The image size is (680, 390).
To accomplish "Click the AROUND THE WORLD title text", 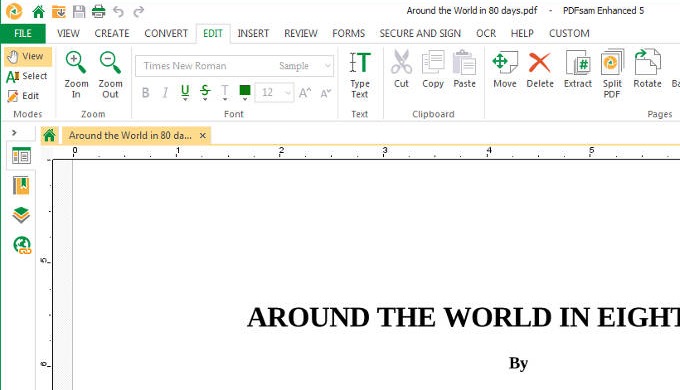I will coord(464,317).
